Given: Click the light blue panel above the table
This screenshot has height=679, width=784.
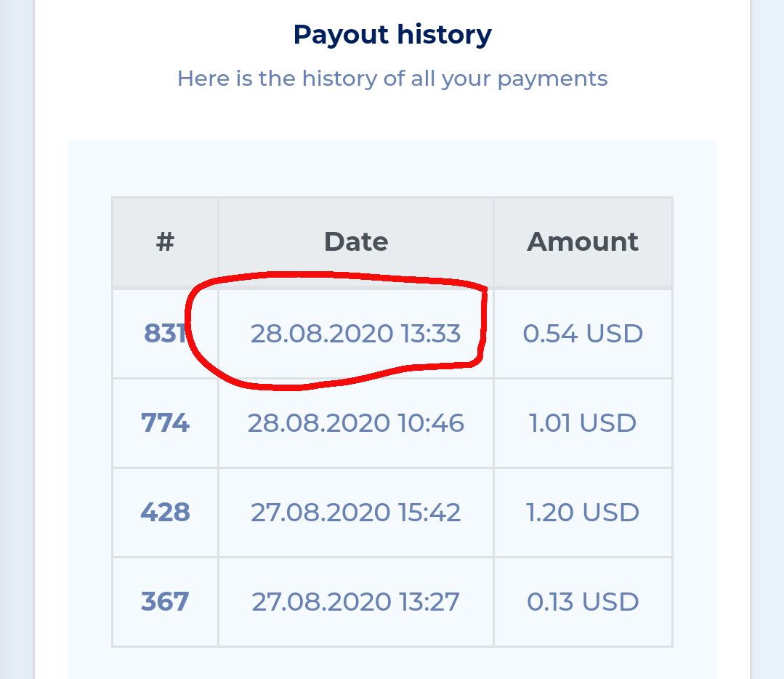Looking at the screenshot, I should coord(392,168).
